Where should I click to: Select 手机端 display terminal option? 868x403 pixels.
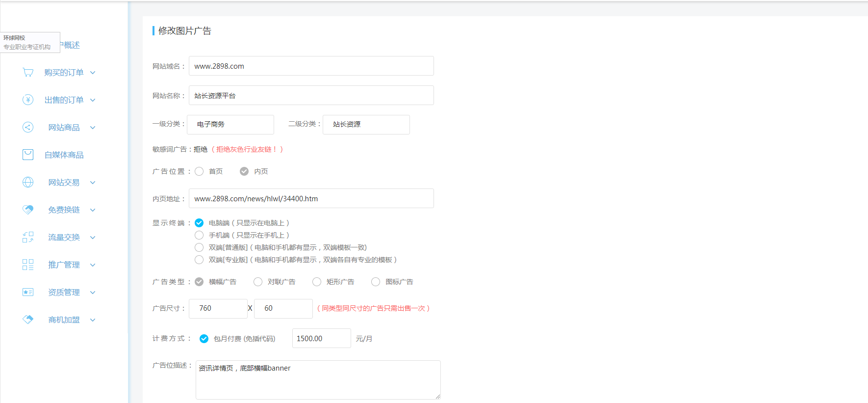[x=199, y=235]
